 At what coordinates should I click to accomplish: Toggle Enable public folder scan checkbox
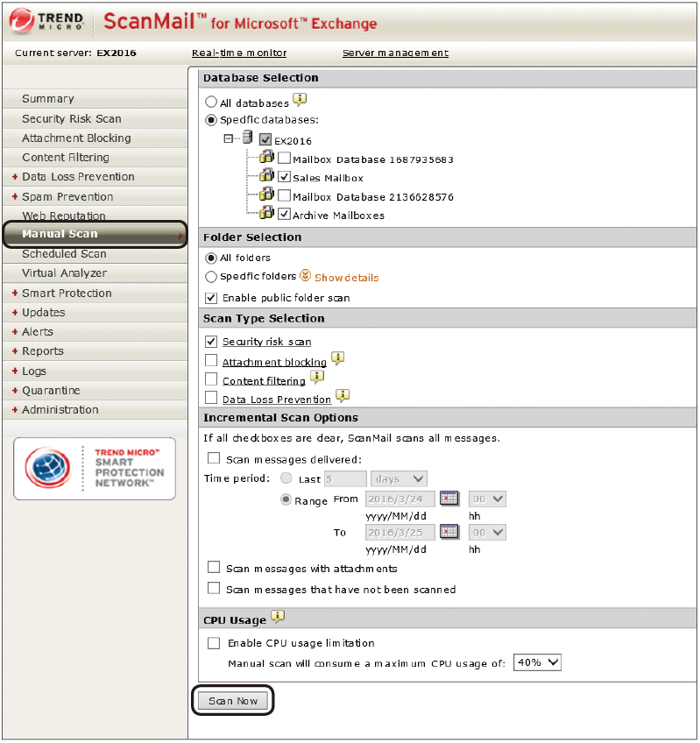[211, 298]
